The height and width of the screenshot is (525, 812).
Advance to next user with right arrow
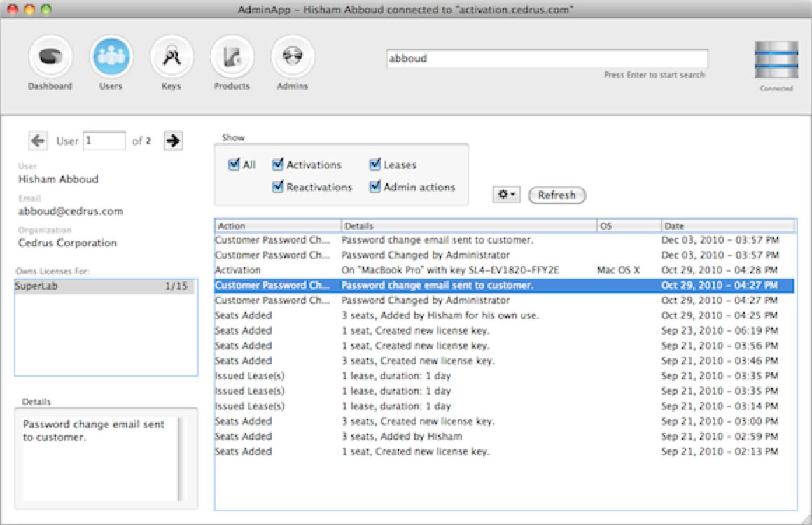(173, 141)
